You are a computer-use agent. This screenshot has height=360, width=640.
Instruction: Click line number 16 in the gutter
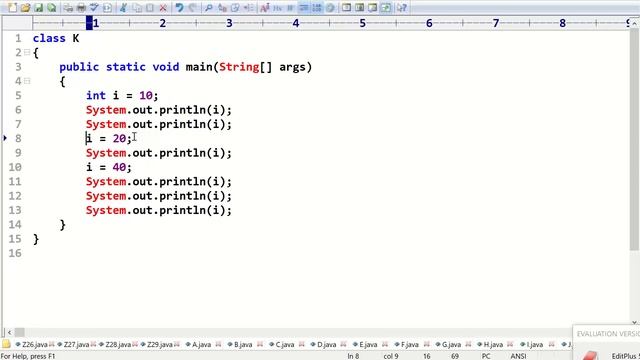pyautogui.click(x=15, y=253)
